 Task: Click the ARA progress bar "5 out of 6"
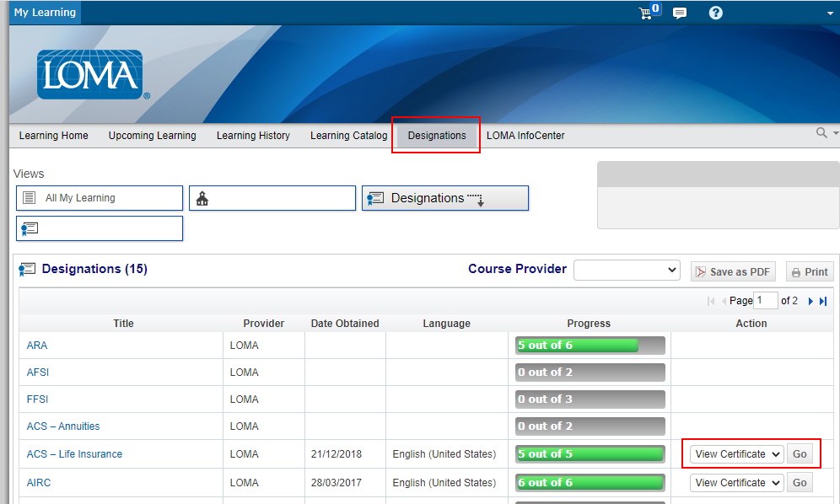590,346
